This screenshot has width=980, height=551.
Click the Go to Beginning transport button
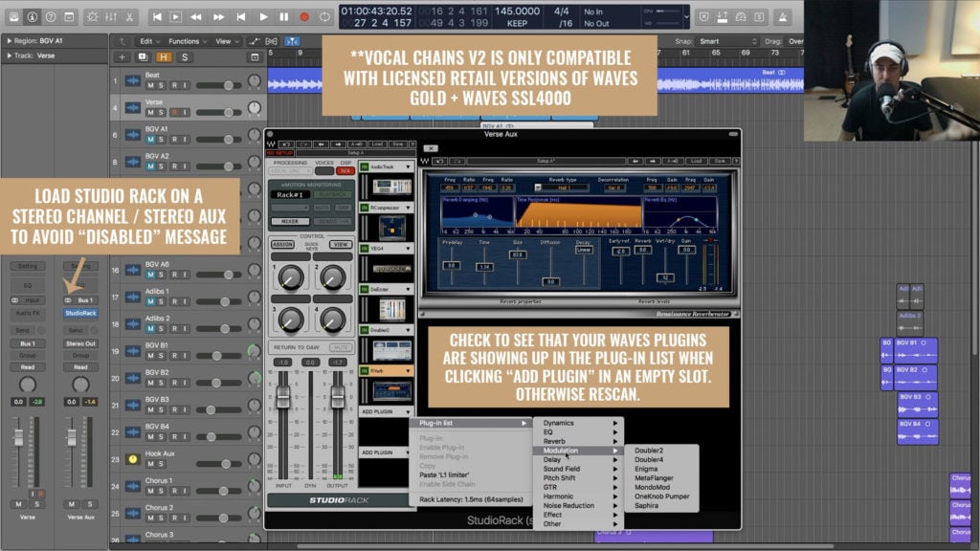(x=157, y=17)
